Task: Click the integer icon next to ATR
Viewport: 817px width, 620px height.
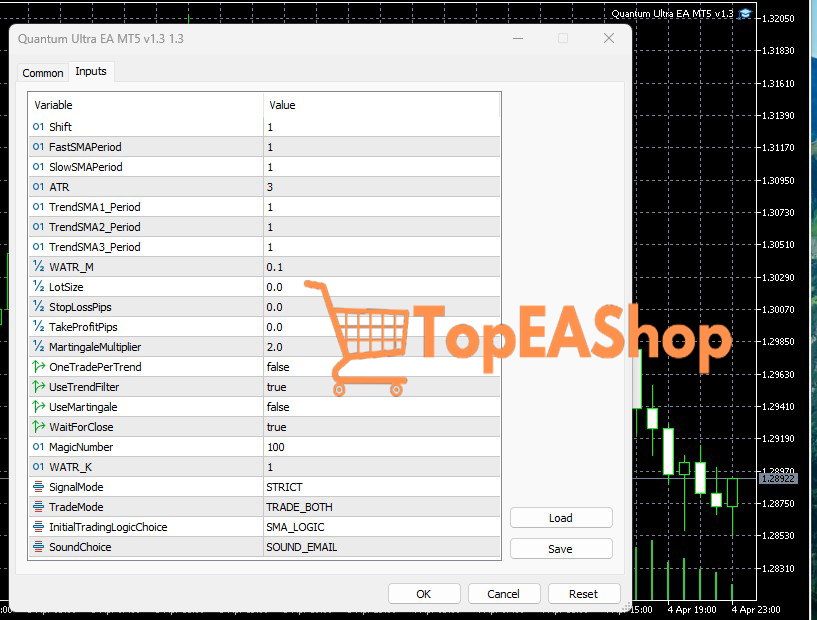Action: tap(39, 187)
